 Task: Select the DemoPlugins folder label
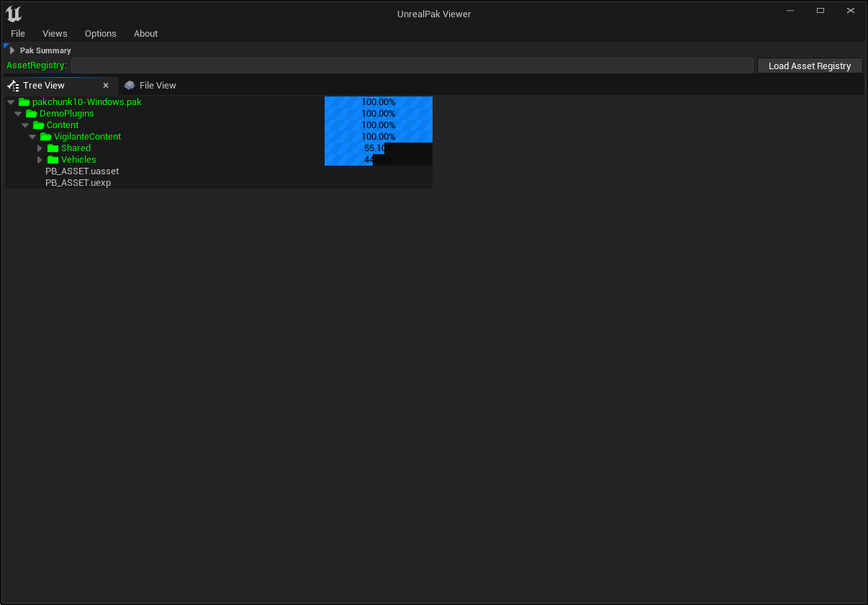[x=67, y=114]
